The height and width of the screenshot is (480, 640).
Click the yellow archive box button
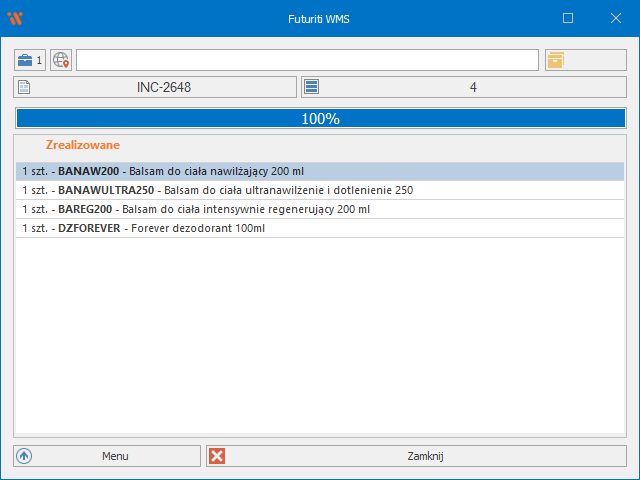(556, 60)
